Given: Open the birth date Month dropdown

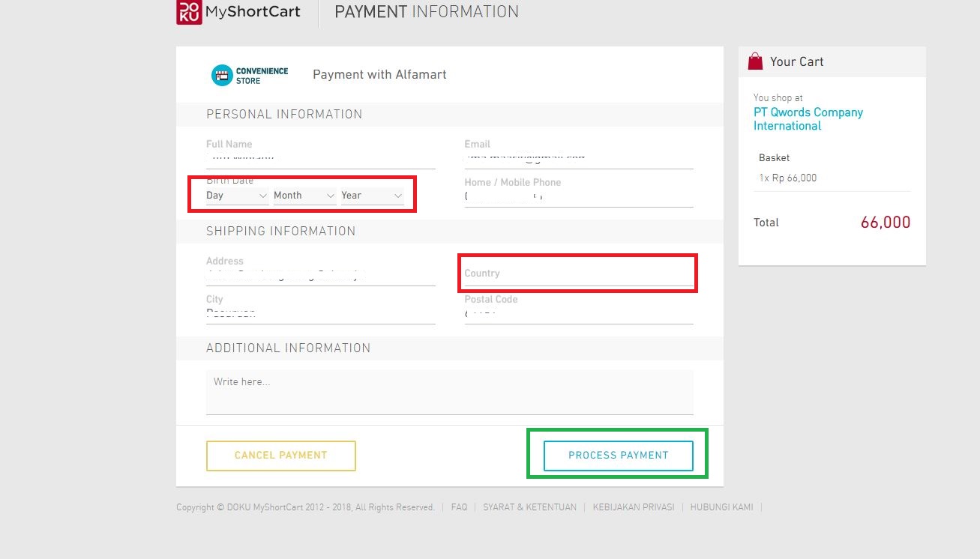Looking at the screenshot, I should coord(304,196).
